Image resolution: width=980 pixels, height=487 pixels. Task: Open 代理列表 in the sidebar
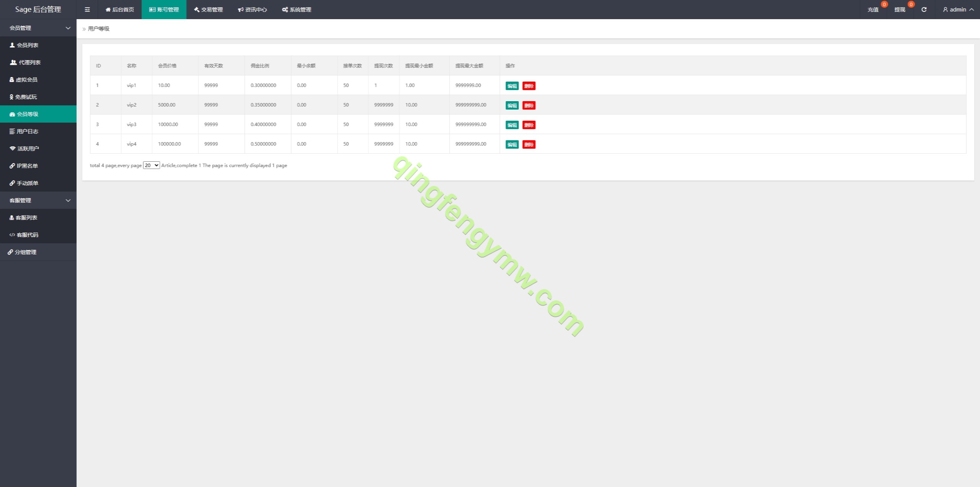(x=38, y=62)
